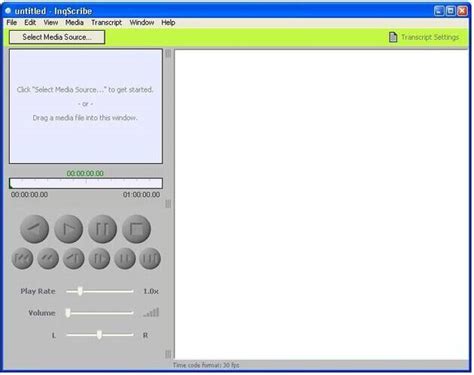
Task: Click the fast forward button
Action: coord(125,258)
